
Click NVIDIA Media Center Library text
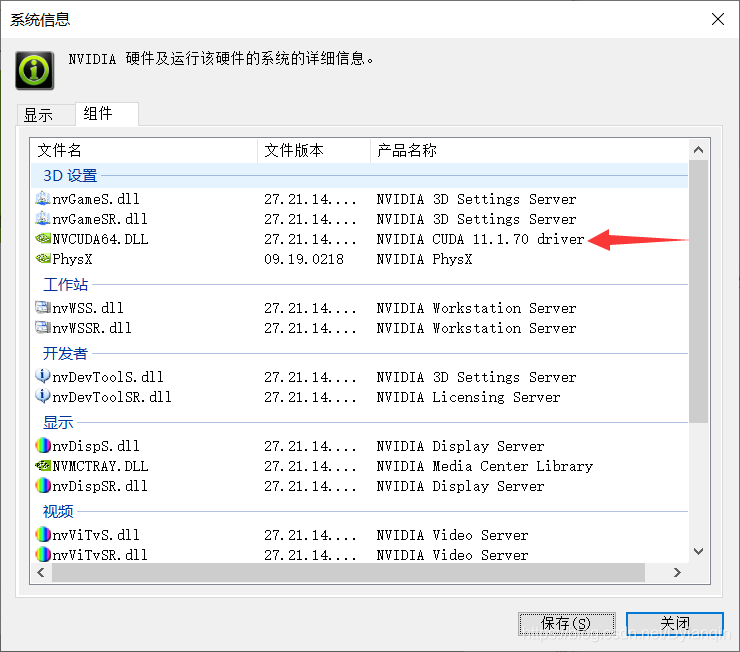coord(485,466)
